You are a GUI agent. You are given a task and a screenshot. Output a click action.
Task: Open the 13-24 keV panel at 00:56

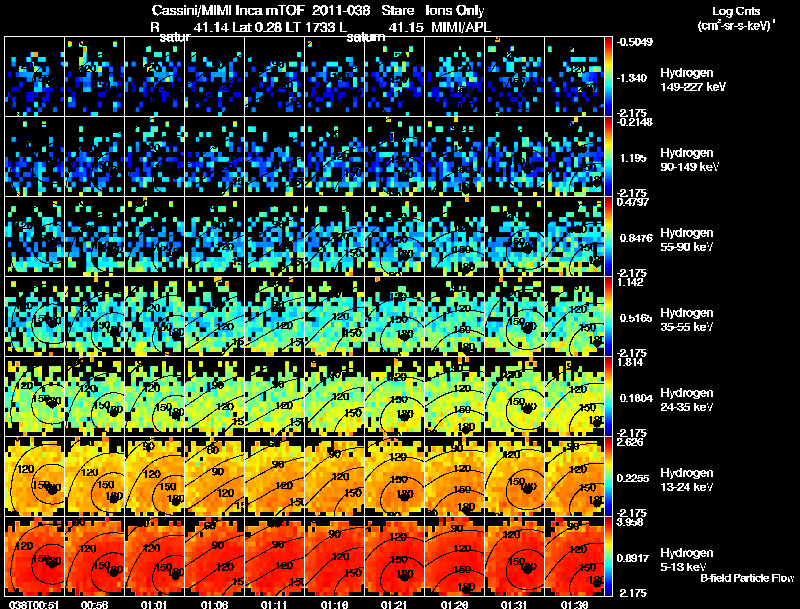click(x=94, y=477)
